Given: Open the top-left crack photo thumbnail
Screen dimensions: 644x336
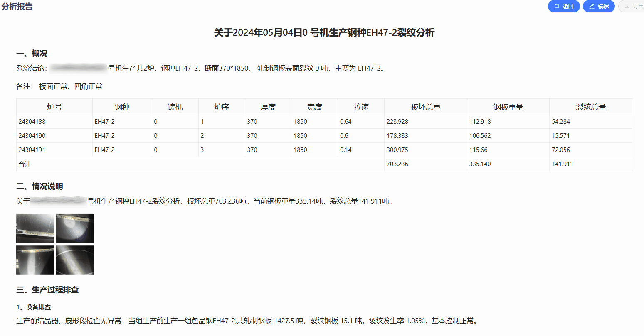Looking at the screenshot, I should [35, 228].
